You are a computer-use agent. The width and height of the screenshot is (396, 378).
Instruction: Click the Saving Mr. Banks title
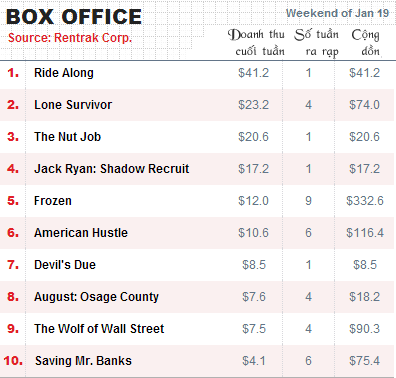pyautogui.click(x=83, y=361)
